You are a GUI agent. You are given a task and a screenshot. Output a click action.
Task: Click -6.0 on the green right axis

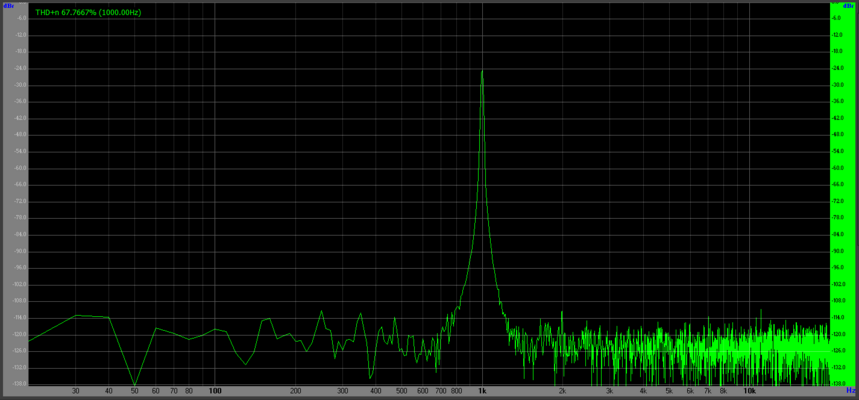pyautogui.click(x=836, y=18)
